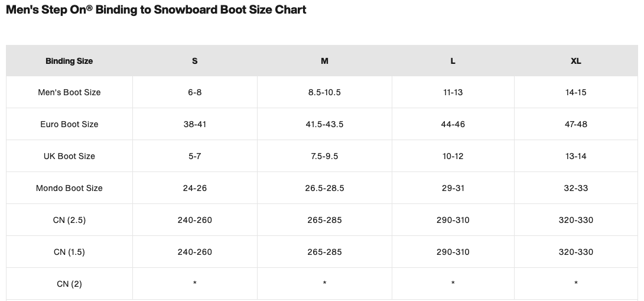Click the 38-41 Euro size cell
The height and width of the screenshot is (301, 644).
(x=195, y=124)
